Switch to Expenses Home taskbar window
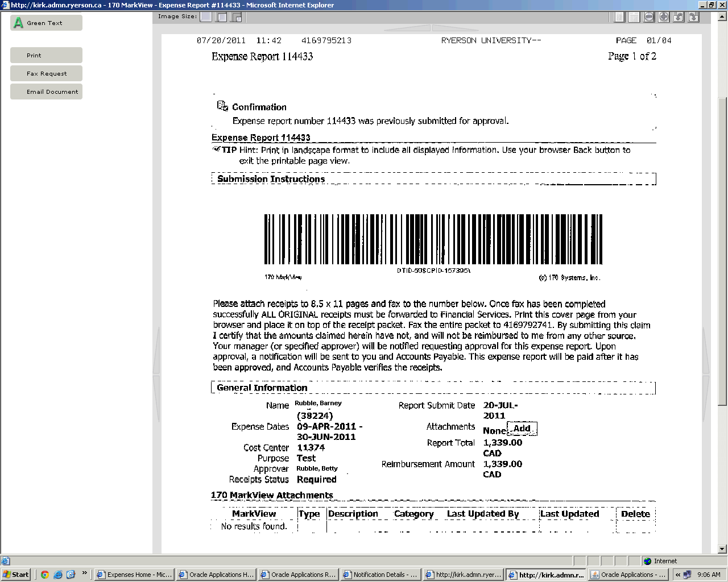This screenshot has height=582, width=728. coord(134,575)
